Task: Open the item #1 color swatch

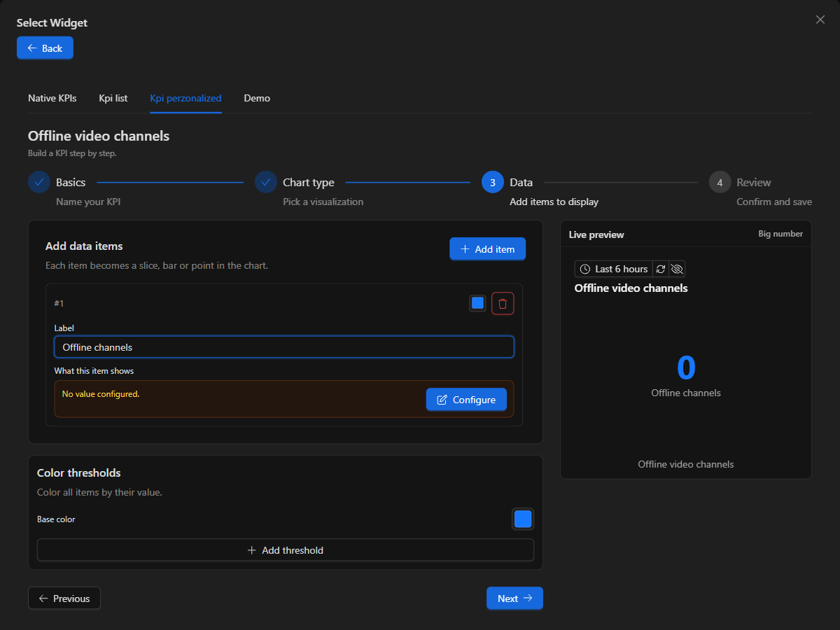Action: [477, 303]
